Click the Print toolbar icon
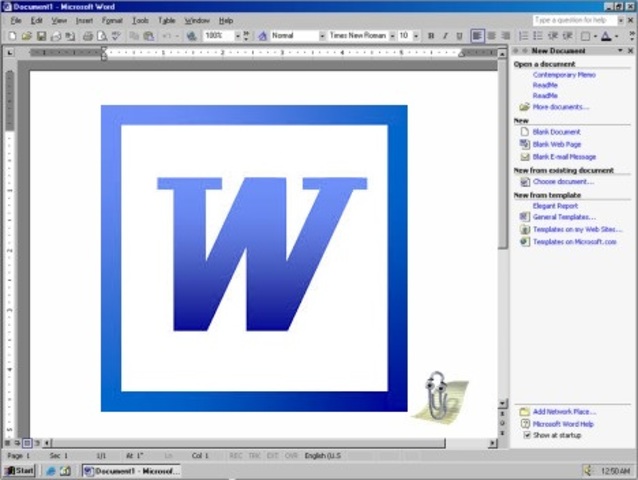Image resolution: width=638 pixels, height=480 pixels. [x=87, y=36]
